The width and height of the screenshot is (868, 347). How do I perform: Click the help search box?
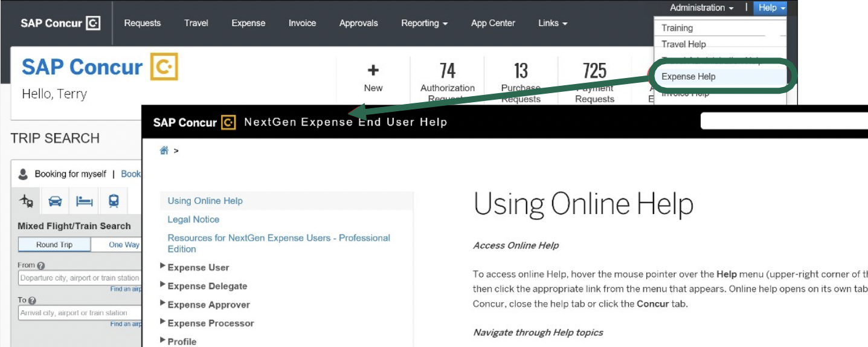point(783,122)
